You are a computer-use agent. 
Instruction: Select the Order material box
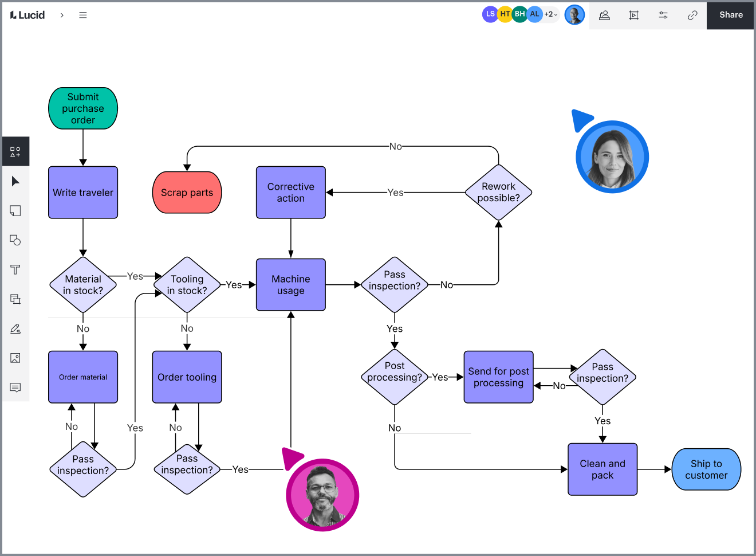click(83, 377)
